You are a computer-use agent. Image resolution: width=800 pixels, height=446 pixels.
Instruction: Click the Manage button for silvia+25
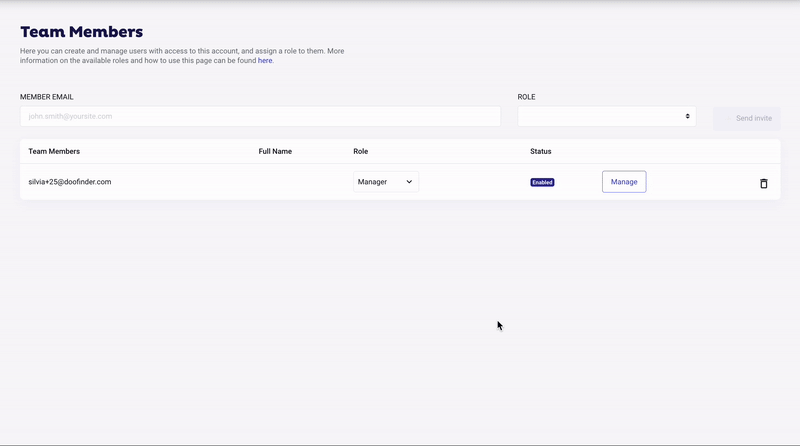(x=624, y=182)
